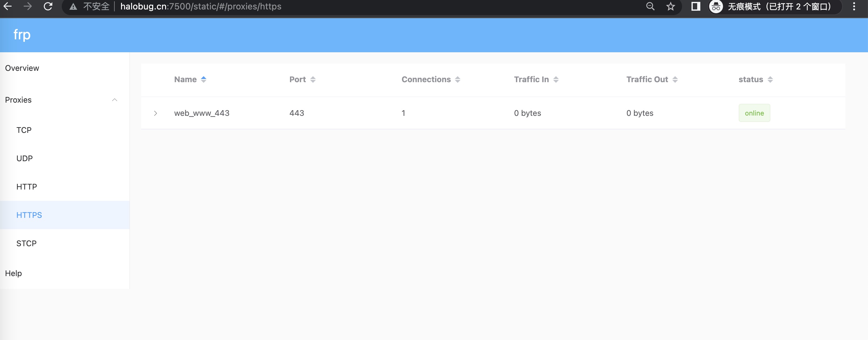Click the online status tag
This screenshot has width=868, height=340.
tap(754, 113)
